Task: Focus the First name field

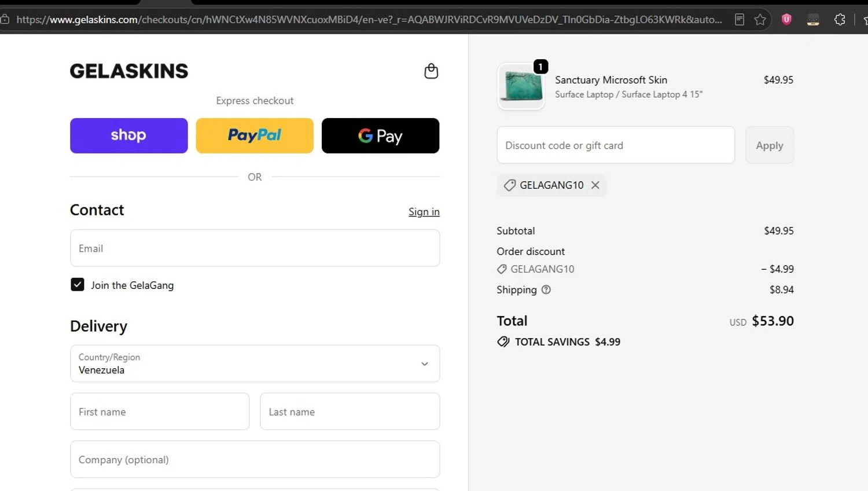Action: click(x=160, y=412)
